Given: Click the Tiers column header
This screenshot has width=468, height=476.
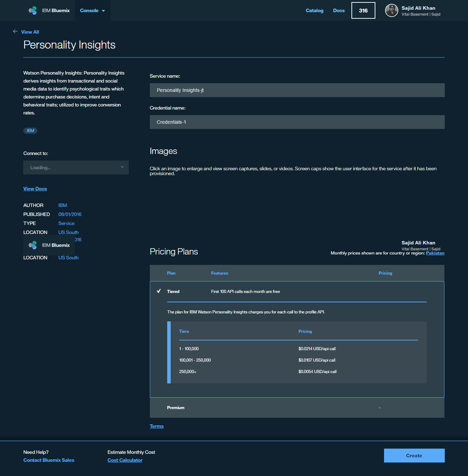Looking at the screenshot, I should click(184, 331).
